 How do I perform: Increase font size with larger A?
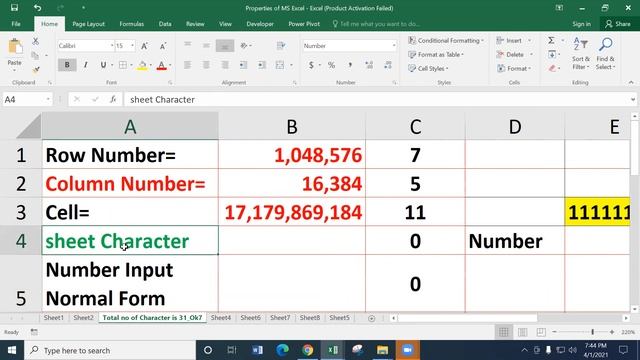(x=144, y=46)
